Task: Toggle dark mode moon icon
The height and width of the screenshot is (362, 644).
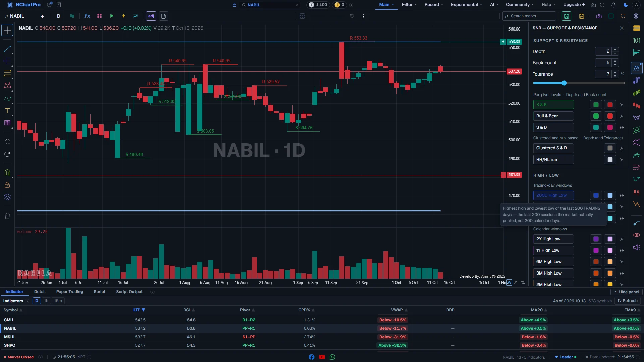Action: (626, 5)
